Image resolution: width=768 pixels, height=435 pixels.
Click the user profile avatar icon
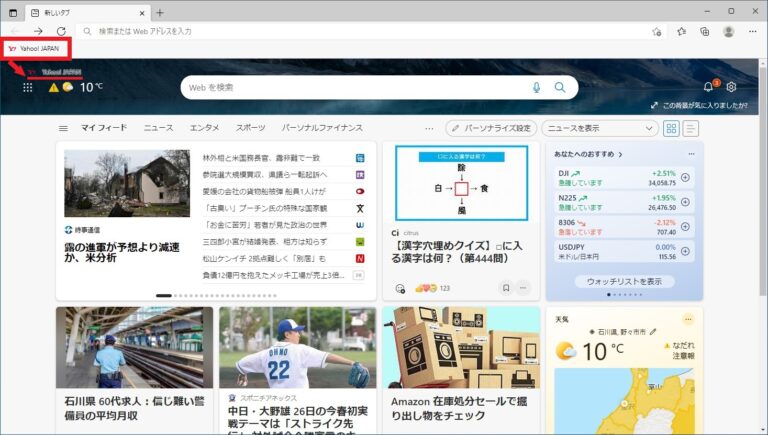pyautogui.click(x=729, y=31)
